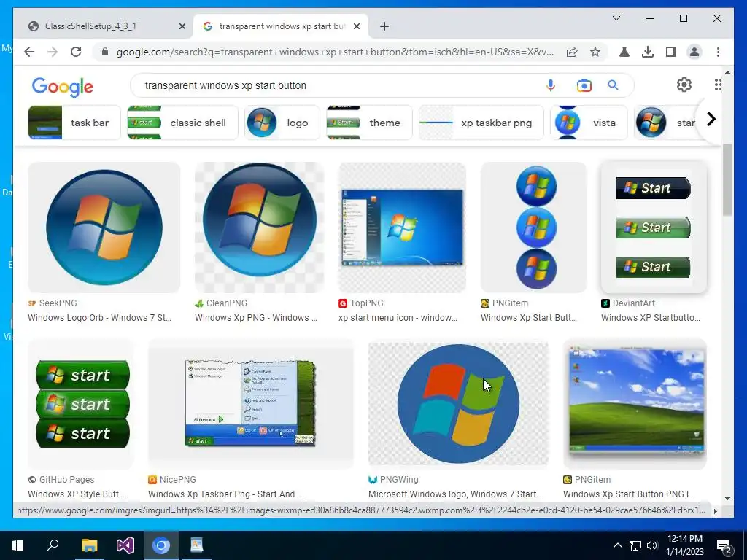Screen dimensions: 747x560
Task: Click the scrollbar down arrow
Action: [727, 499]
